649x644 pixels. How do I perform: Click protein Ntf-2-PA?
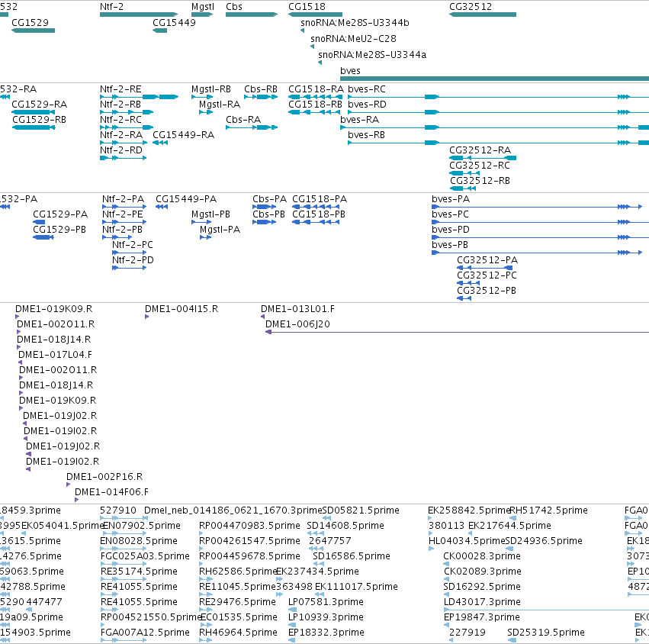point(124,207)
